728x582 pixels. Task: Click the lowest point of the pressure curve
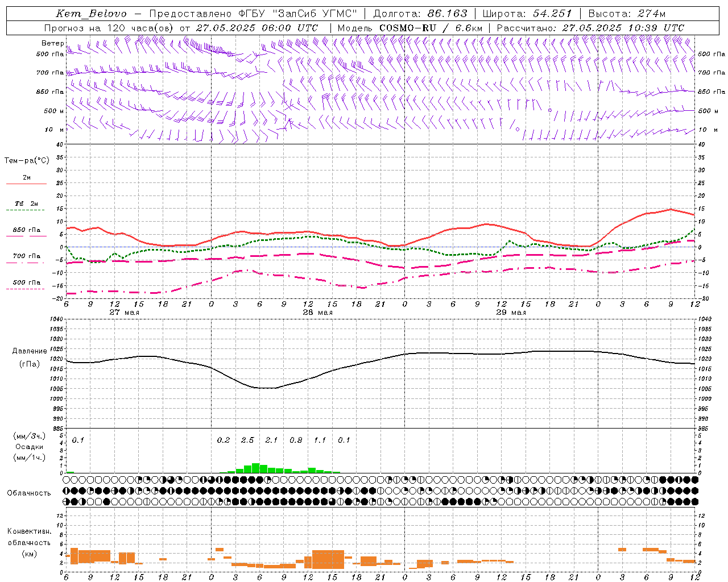267,388
